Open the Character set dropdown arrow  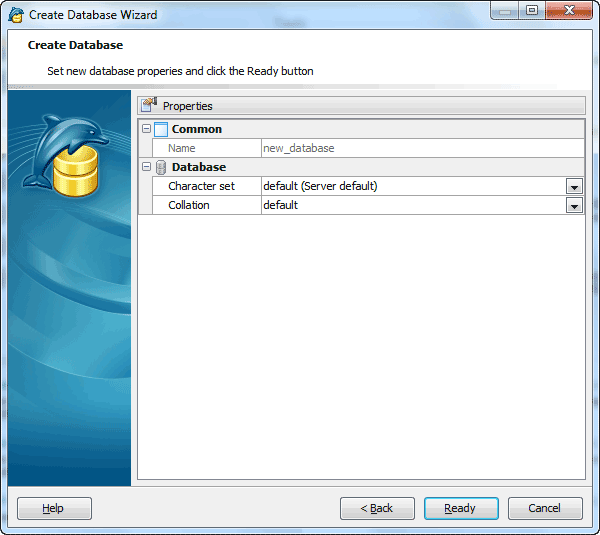[x=574, y=187]
